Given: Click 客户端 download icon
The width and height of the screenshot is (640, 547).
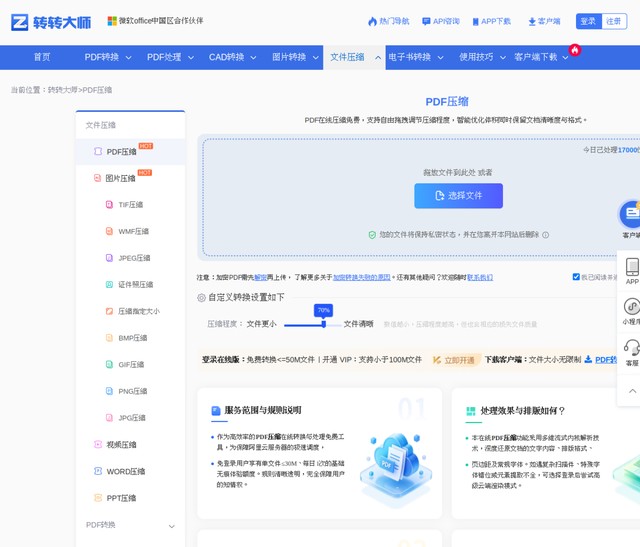Looking at the screenshot, I should (x=532, y=22).
